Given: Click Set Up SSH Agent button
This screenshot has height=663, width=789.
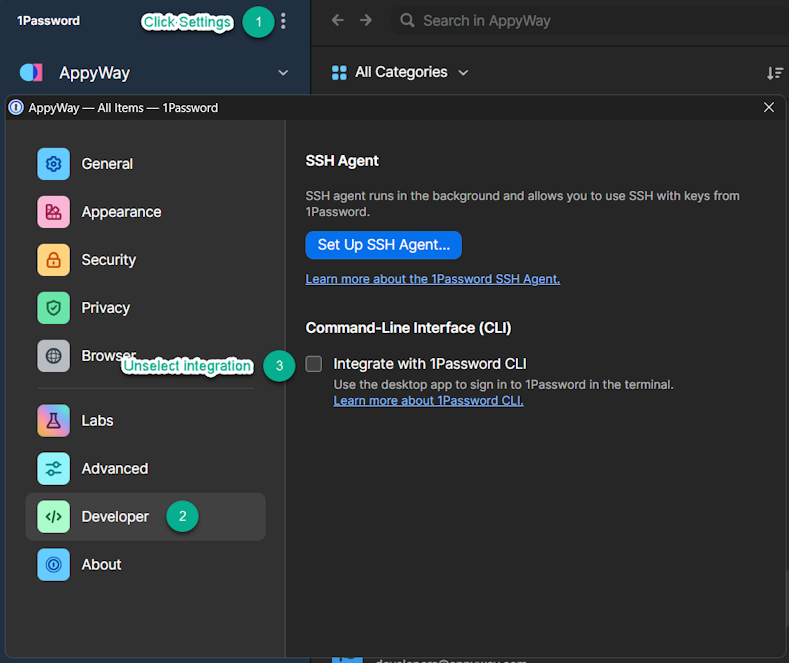Looking at the screenshot, I should 383,245.
